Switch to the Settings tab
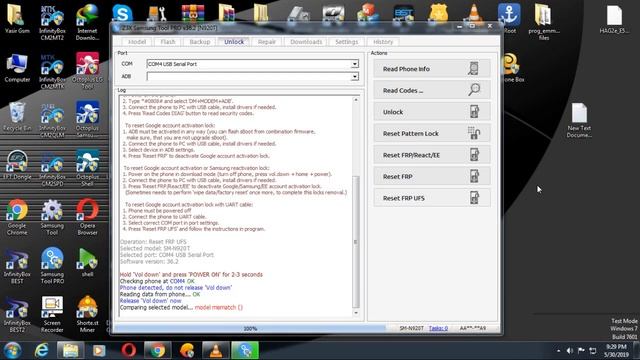The image size is (640, 360). 347,42
